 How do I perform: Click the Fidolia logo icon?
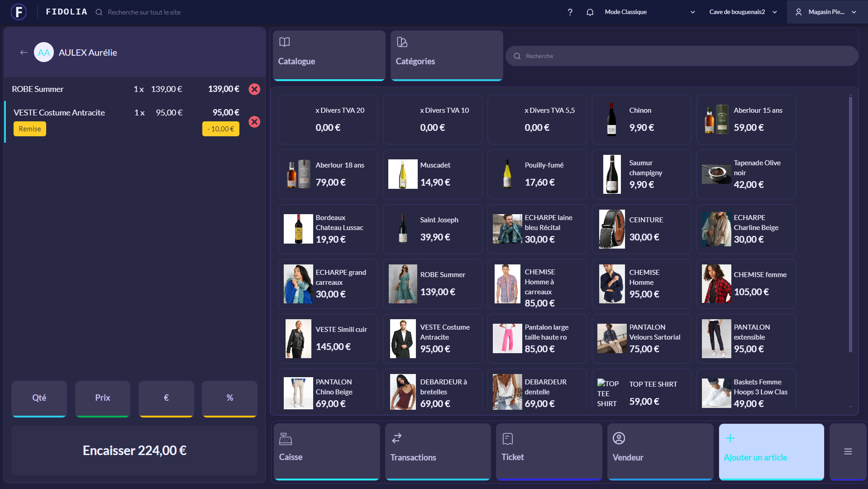(19, 12)
